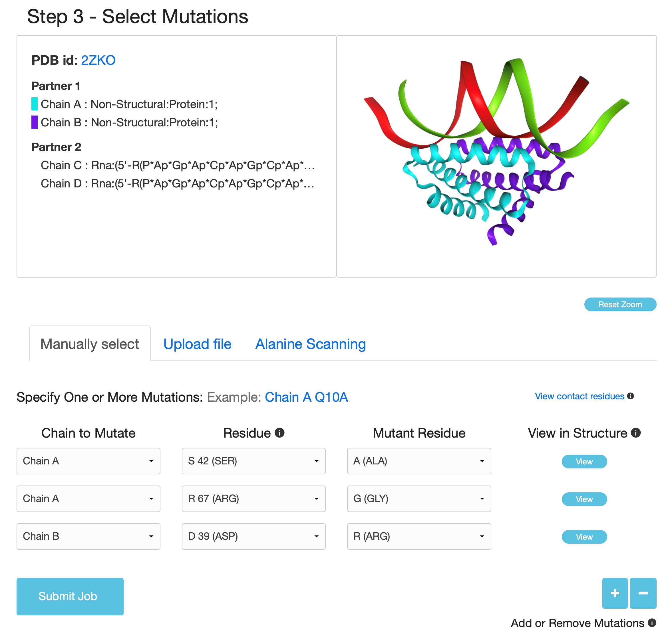Open the G (GLY) mutant residue dropdown
This screenshot has height=635, width=672.
click(419, 499)
